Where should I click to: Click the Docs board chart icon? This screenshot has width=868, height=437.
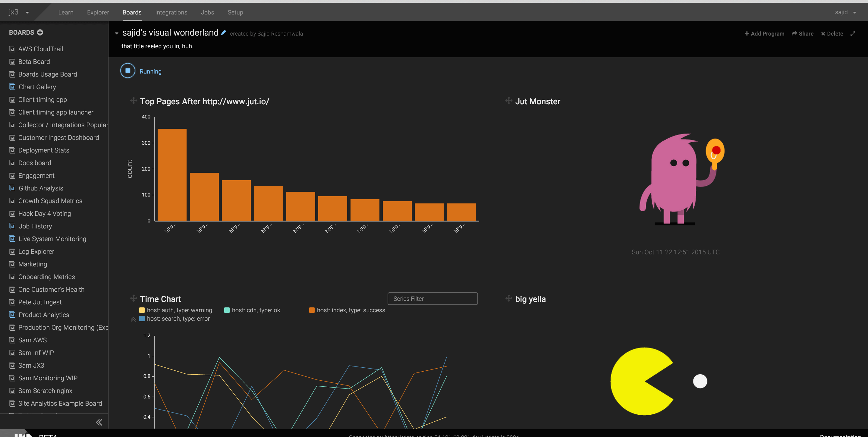tap(12, 163)
